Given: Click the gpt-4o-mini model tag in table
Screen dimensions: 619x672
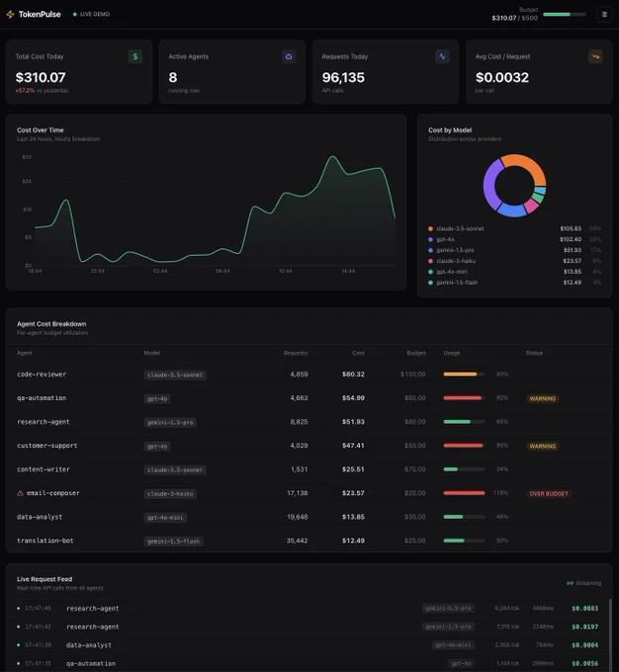Looking at the screenshot, I should [x=165, y=517].
